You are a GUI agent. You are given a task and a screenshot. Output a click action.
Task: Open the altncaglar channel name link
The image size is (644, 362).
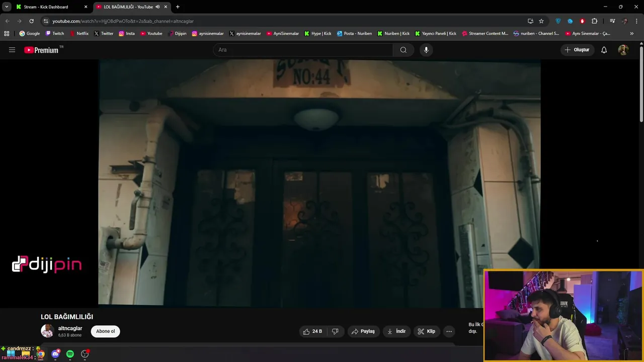(70, 328)
